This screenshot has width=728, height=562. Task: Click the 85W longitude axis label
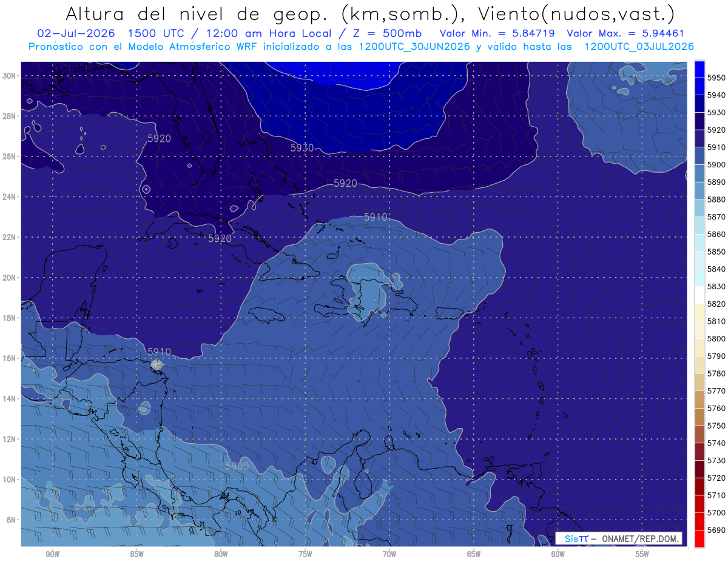136,554
